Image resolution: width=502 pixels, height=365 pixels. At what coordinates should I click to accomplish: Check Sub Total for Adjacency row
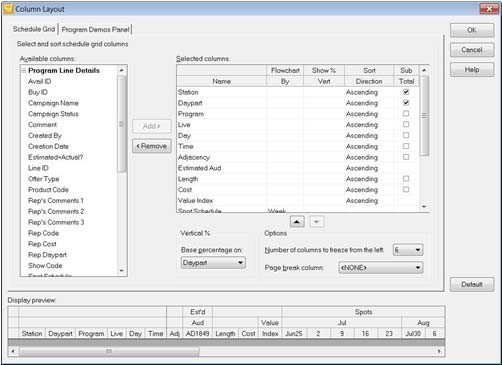(x=406, y=157)
